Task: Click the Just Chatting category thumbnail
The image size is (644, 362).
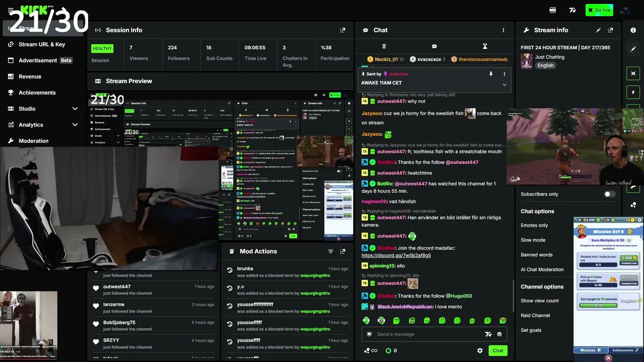Action: [526, 61]
